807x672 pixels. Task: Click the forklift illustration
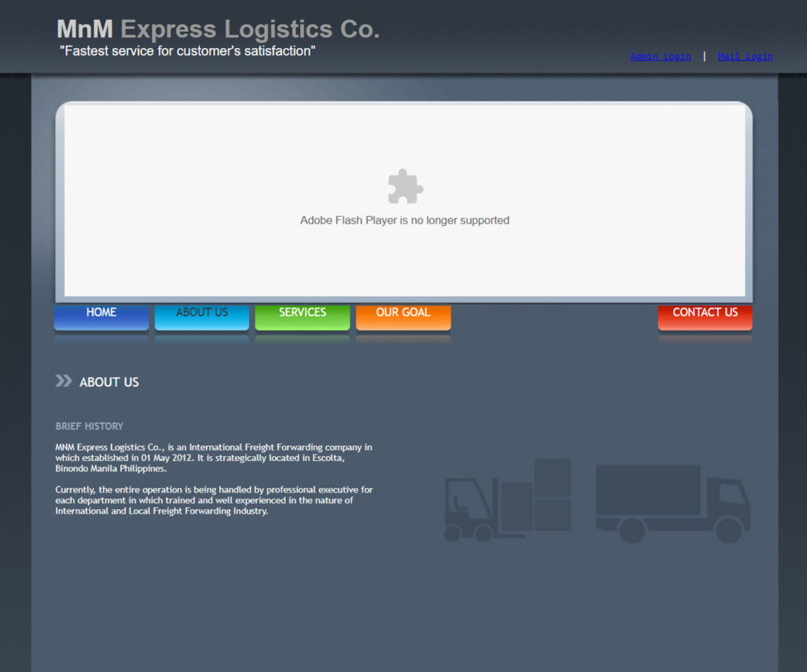point(508,499)
